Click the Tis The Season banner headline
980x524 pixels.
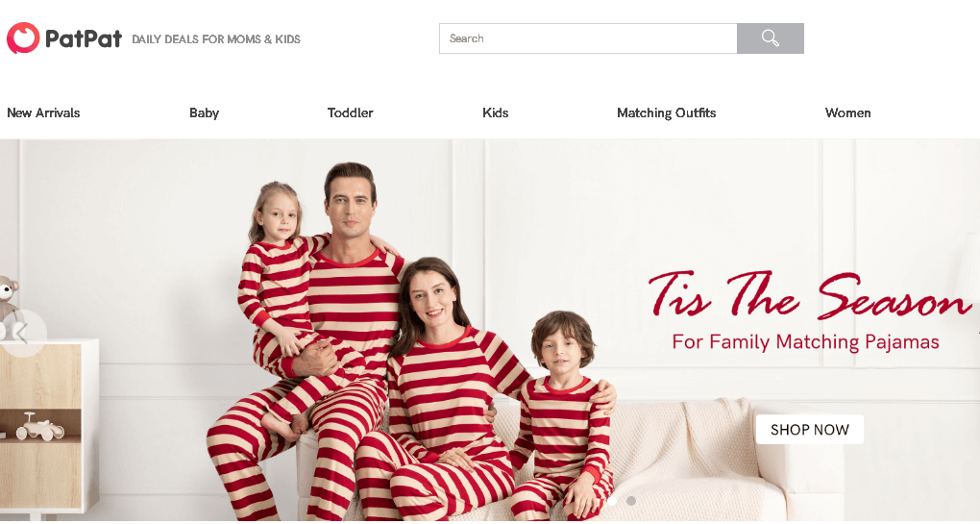(x=809, y=294)
